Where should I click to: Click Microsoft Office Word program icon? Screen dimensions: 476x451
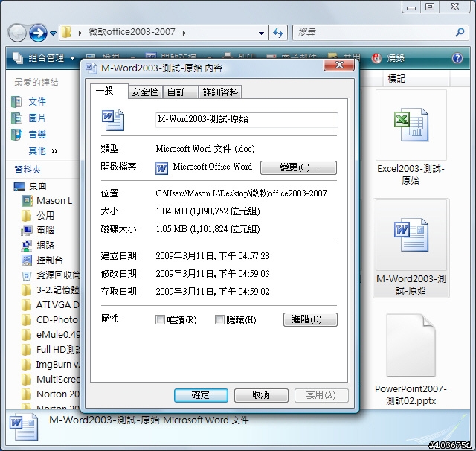[x=162, y=168]
